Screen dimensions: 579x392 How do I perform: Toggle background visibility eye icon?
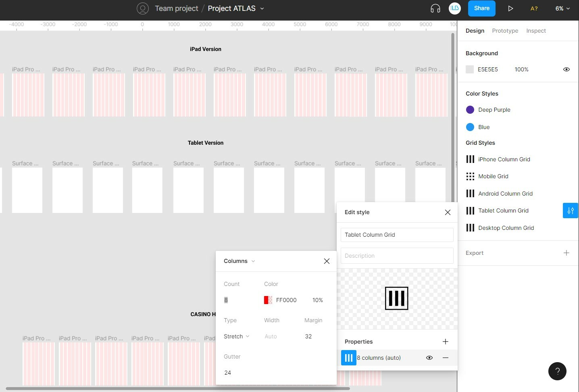(x=567, y=69)
